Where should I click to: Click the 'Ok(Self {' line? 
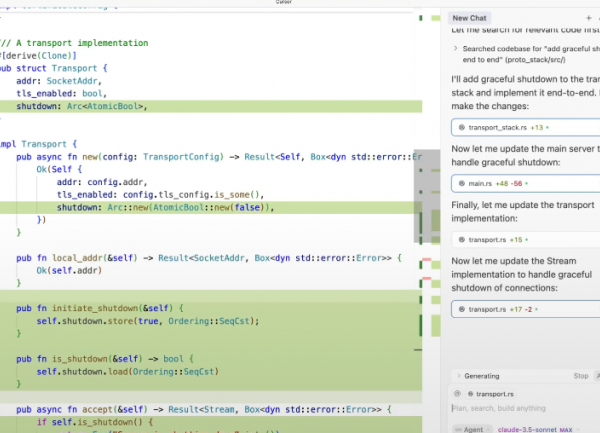click(x=59, y=169)
